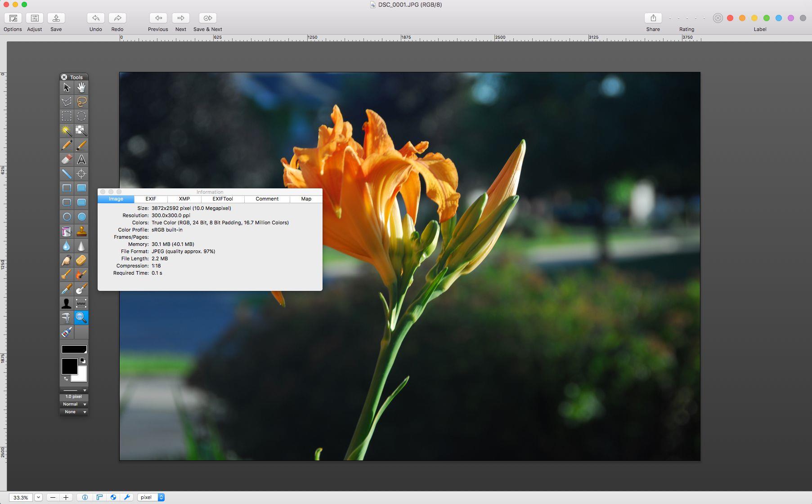The width and height of the screenshot is (812, 504).
Task: Choose the polygon selection tool
Action: pyautogui.click(x=67, y=102)
